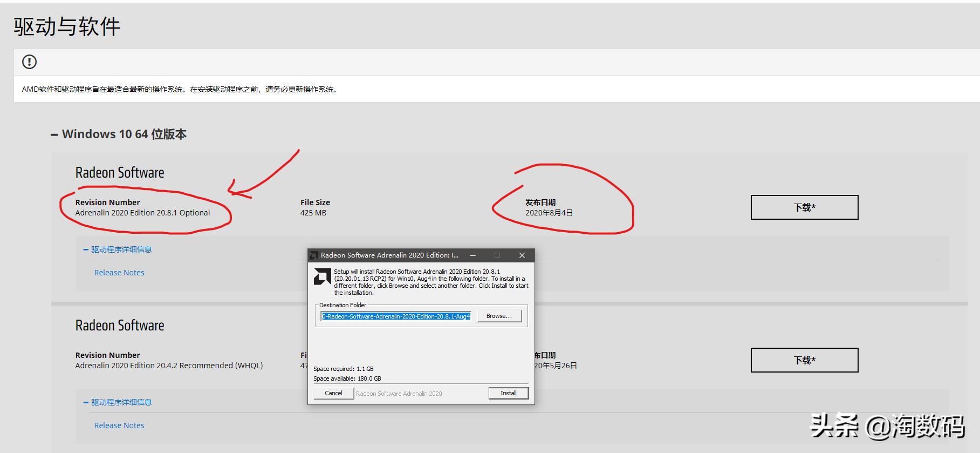980x453 pixels.
Task: Open Release Notes for Adrenalin 20.4.2 Recommended
Action: pos(119,425)
